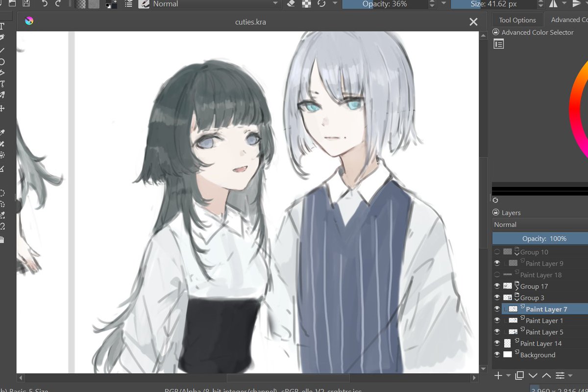The width and height of the screenshot is (588, 392).
Task: Toggle vertical mirror tool
Action: 576,4
